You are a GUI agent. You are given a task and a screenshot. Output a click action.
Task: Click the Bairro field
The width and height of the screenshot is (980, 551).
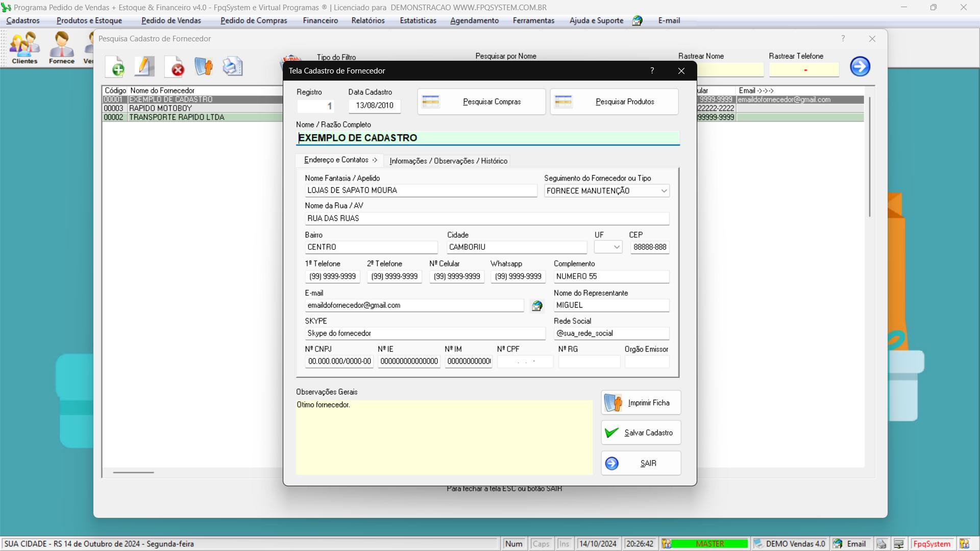tap(371, 247)
